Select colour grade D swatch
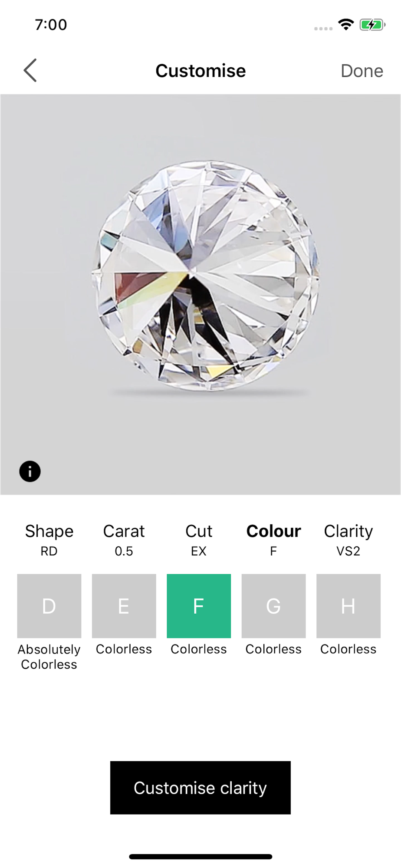401x868 pixels. tap(49, 606)
